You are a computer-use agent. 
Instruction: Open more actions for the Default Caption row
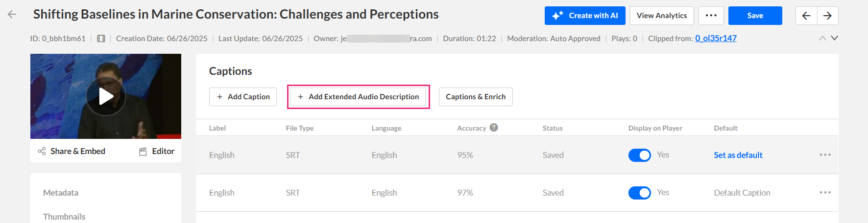[x=825, y=192]
